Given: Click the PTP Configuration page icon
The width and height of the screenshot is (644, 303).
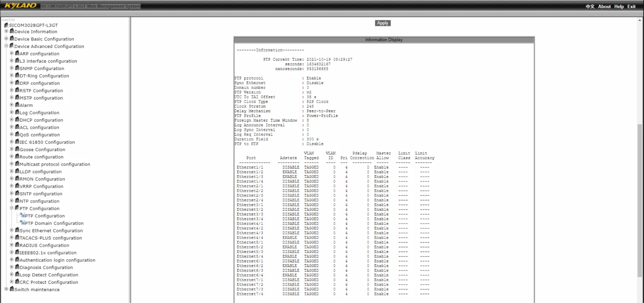Looking at the screenshot, I should click(23, 215).
